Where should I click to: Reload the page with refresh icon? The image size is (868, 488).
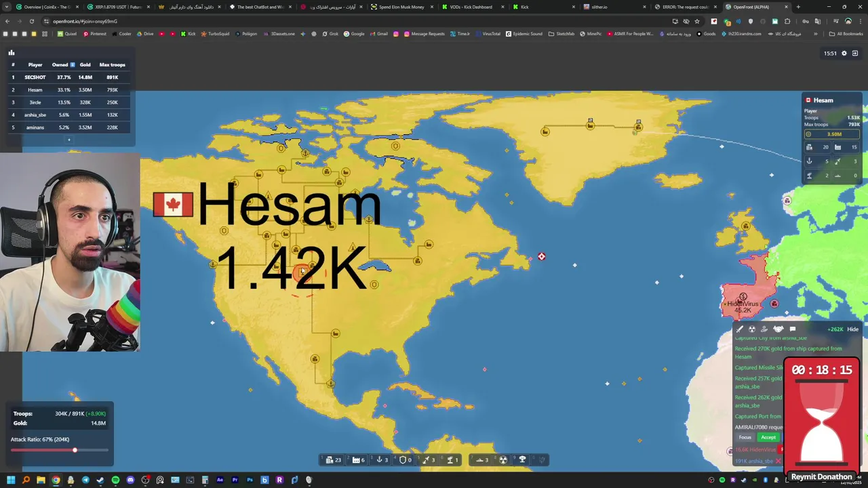pyautogui.click(x=32, y=21)
